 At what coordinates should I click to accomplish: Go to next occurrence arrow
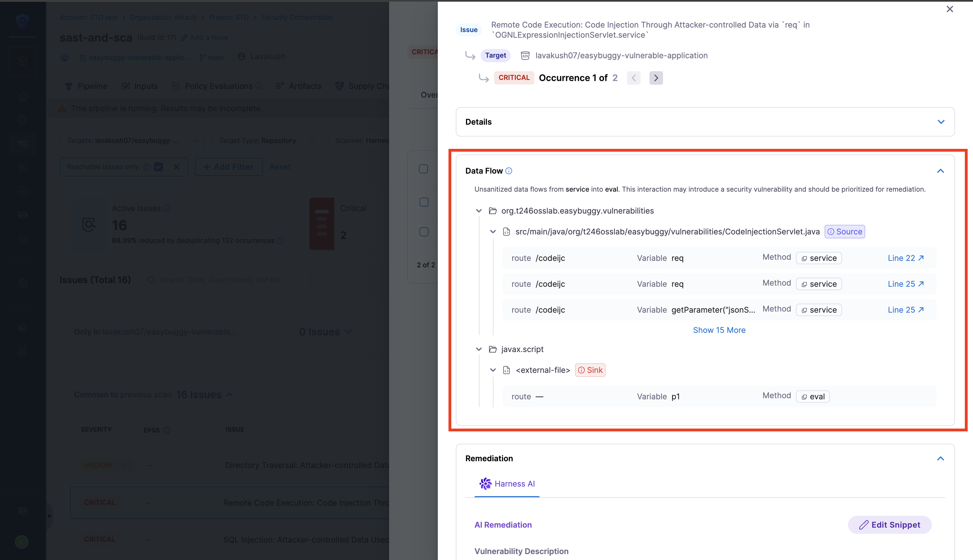point(656,78)
